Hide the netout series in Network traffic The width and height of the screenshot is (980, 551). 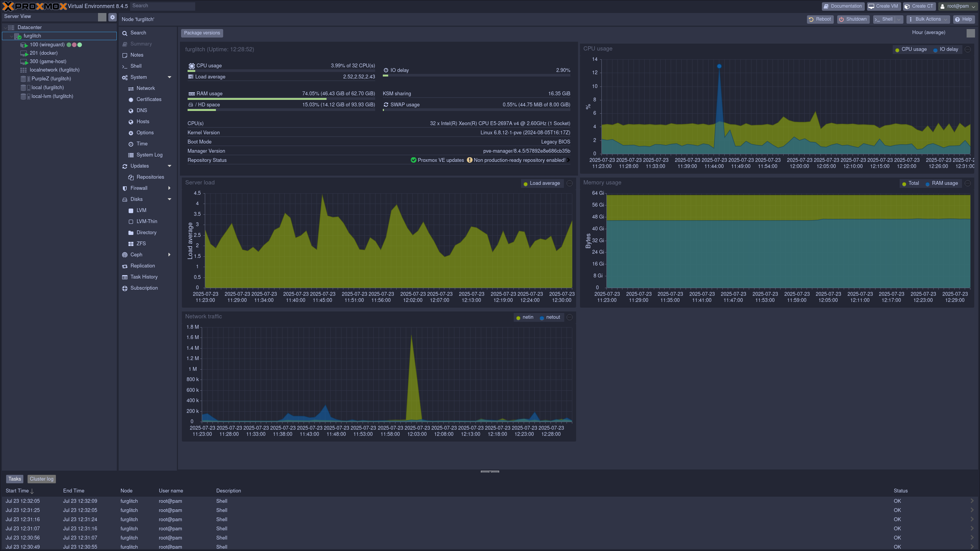click(x=552, y=317)
